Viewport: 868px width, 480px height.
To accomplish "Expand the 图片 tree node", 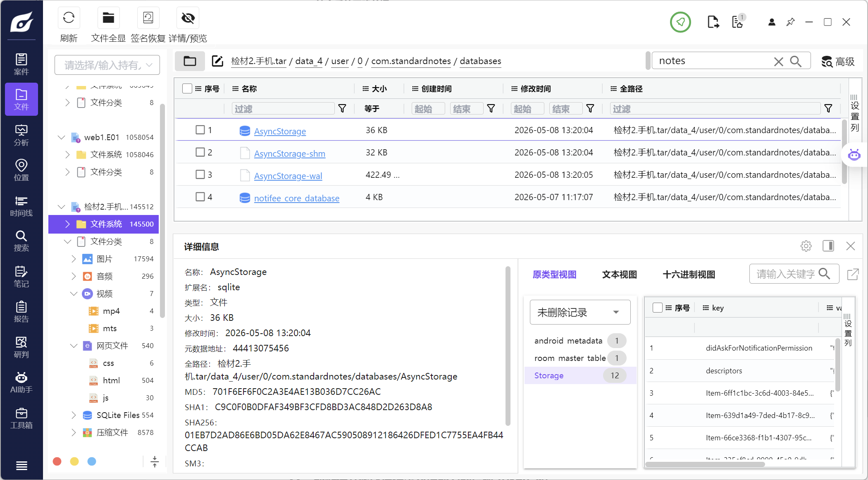I will [x=74, y=259].
